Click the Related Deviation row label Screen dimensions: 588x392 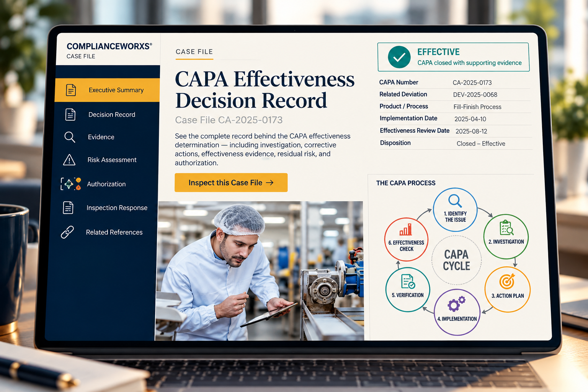pos(403,94)
